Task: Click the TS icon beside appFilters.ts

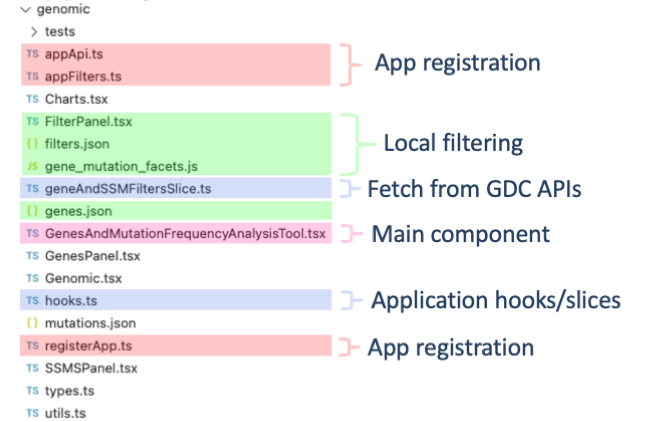Action: (33, 75)
